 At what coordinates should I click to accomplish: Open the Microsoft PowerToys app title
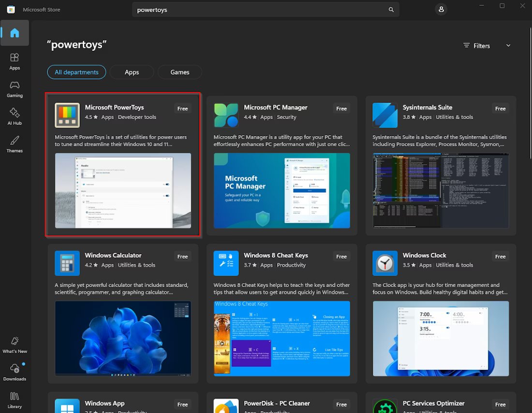pos(114,107)
